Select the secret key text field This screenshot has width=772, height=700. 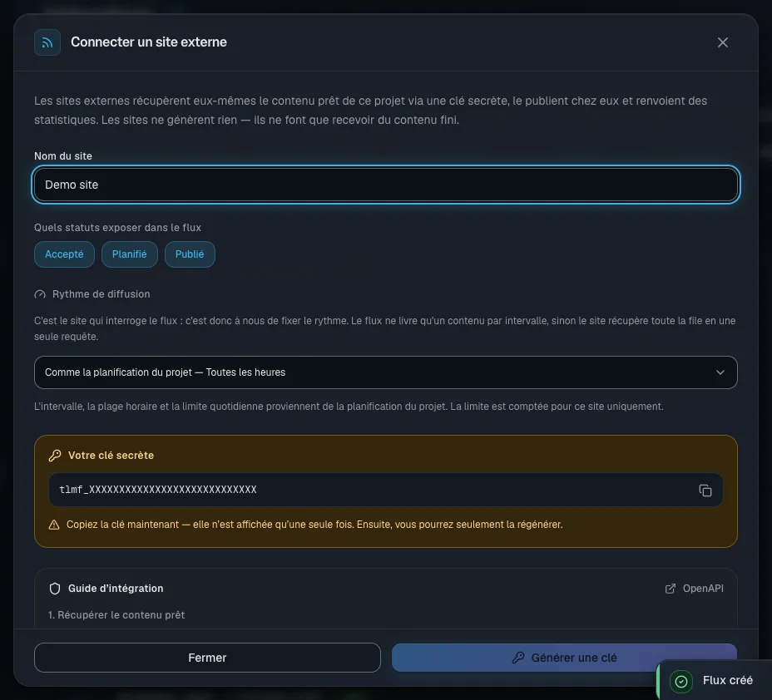pos(385,490)
